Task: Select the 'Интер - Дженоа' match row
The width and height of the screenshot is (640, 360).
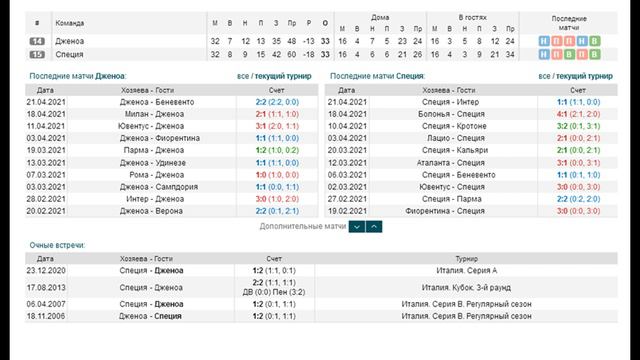Action: pyautogui.click(x=171, y=199)
